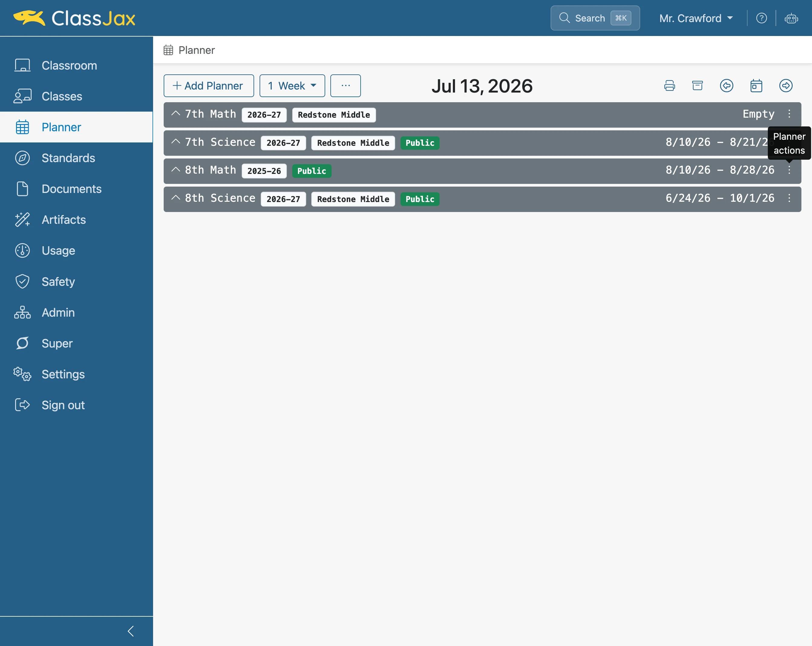Viewport: 812px width, 646px height.
Task: Click the Search field
Action: pos(595,18)
